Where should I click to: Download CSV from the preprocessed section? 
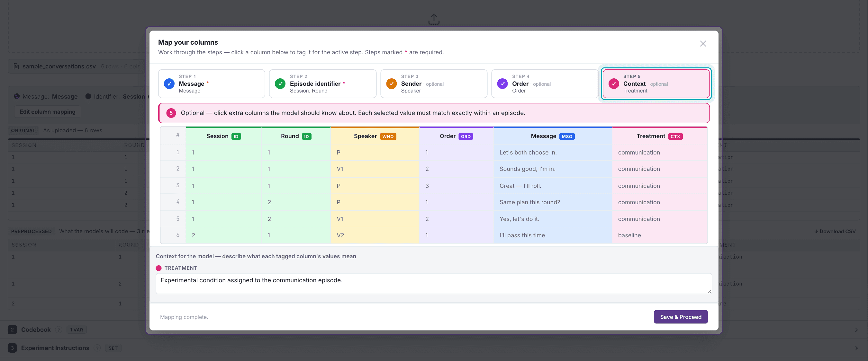point(835,231)
